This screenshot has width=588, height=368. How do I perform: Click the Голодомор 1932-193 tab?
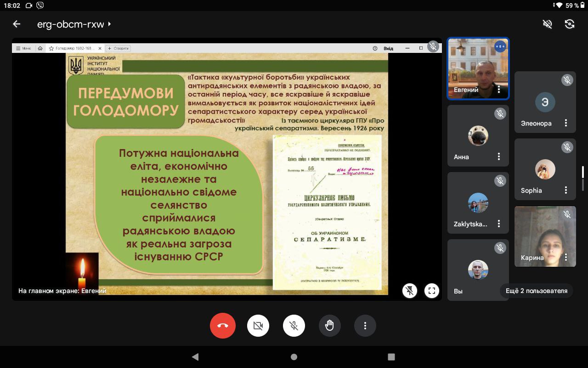(x=74, y=48)
